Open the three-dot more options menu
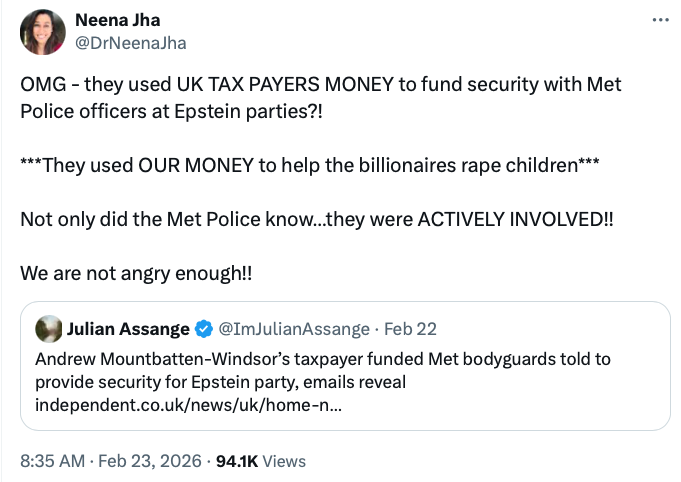Screen dimensions: 681x482 click(x=659, y=20)
